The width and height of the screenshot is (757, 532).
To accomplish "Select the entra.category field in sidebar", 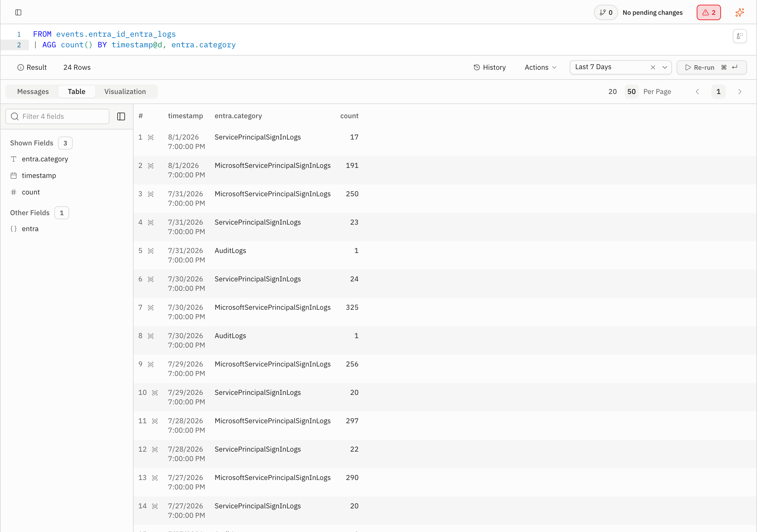I will pyautogui.click(x=45, y=159).
